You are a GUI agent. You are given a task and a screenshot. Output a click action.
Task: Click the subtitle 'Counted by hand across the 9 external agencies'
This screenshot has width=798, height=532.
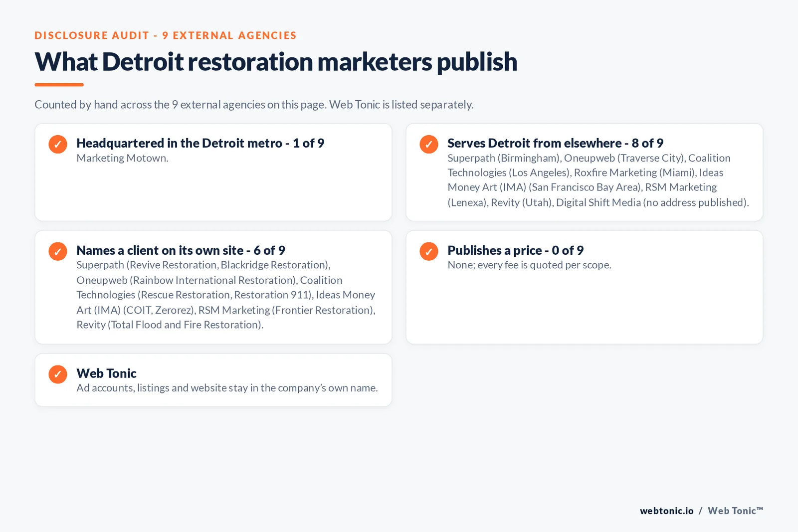tap(150, 105)
